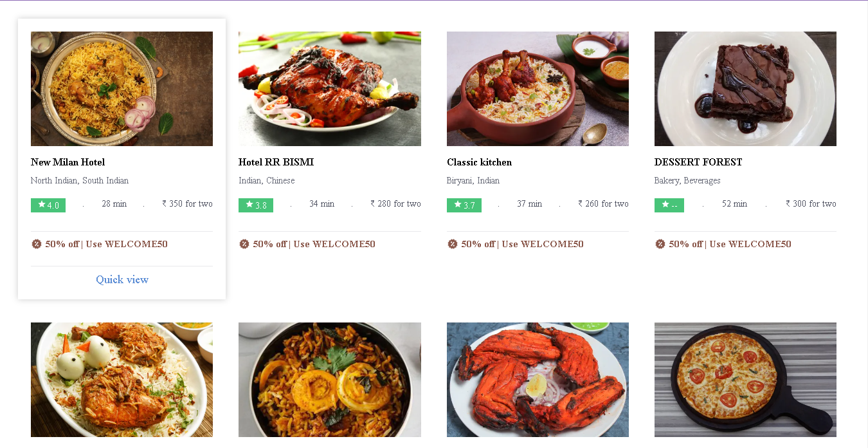Click the discount icon under Hotel RR BISMI
This screenshot has width=868, height=448.
(x=244, y=244)
